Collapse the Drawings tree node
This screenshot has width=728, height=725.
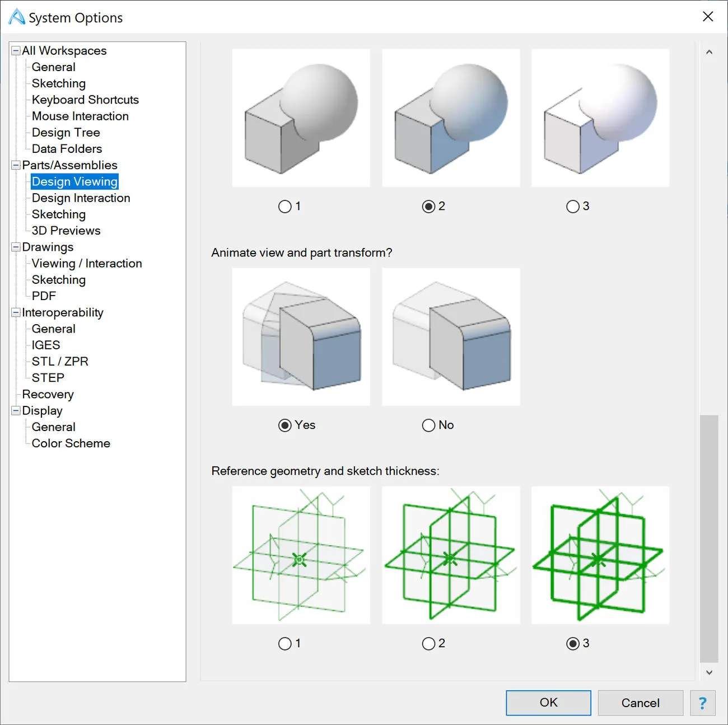click(x=16, y=247)
